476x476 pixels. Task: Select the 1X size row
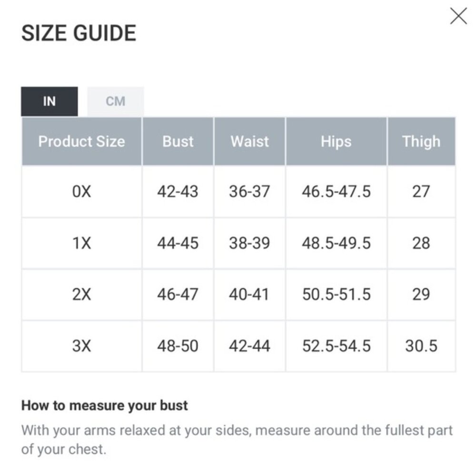[x=81, y=243]
